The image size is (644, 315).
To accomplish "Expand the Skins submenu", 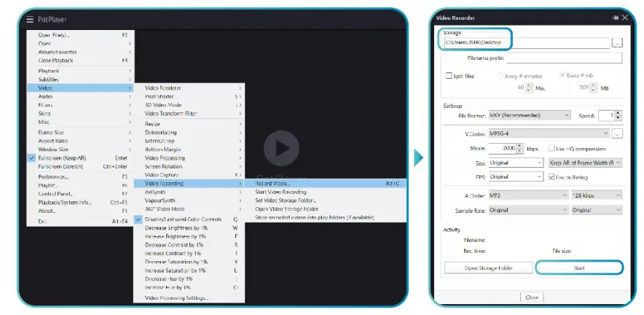I will pyautogui.click(x=80, y=114).
